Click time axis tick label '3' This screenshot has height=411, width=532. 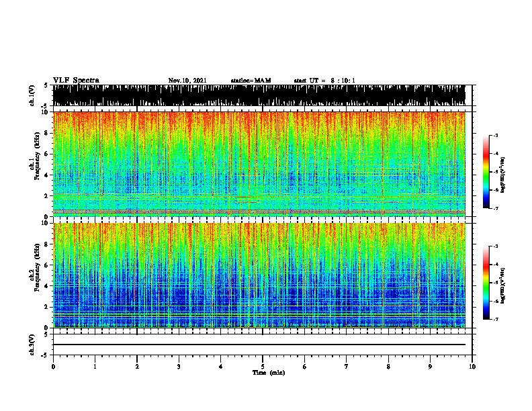tap(179, 367)
